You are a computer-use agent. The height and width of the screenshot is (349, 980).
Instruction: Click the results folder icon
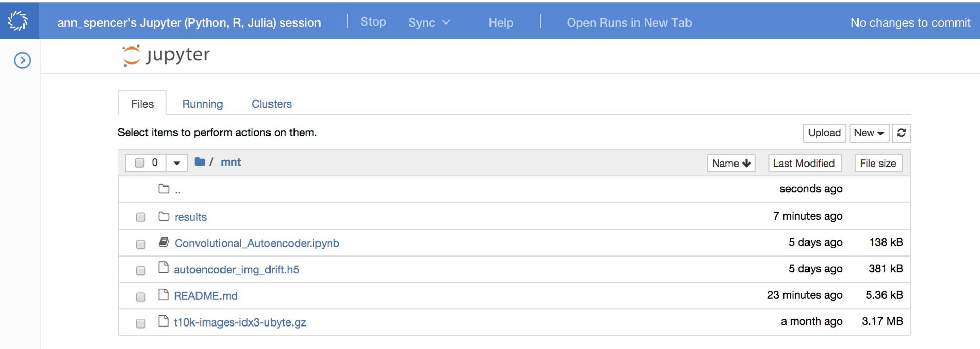tap(164, 216)
